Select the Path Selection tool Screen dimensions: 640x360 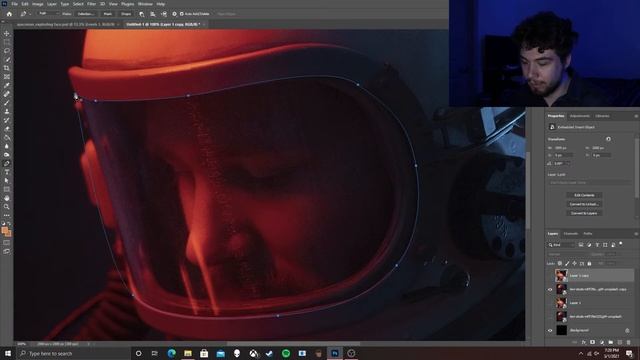[x=7, y=180]
